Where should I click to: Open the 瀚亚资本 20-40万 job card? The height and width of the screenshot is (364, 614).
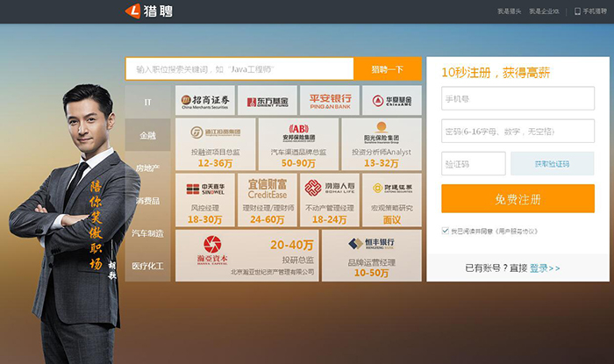click(247, 255)
